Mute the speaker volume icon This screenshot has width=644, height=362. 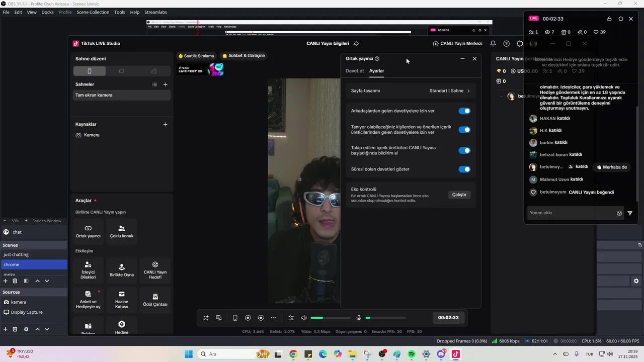click(x=304, y=318)
